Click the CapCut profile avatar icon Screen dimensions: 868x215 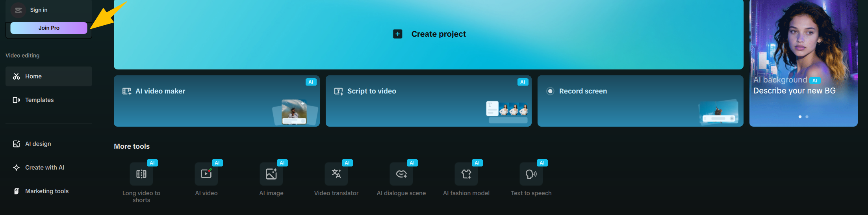coord(18,10)
